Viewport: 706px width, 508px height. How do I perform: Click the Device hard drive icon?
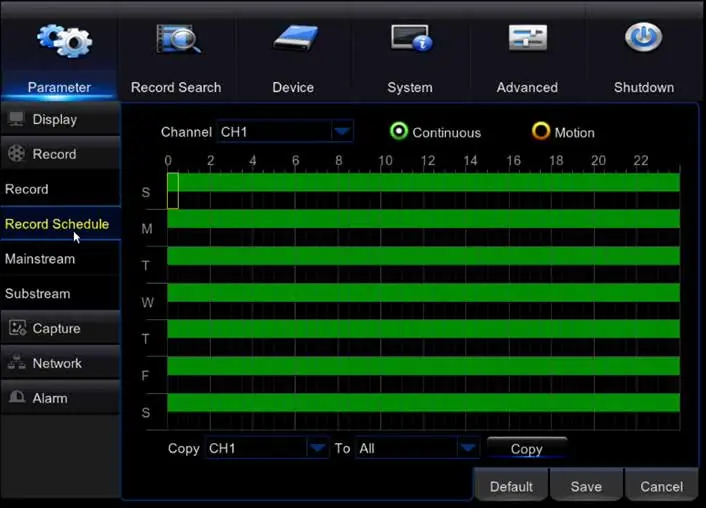coord(295,39)
